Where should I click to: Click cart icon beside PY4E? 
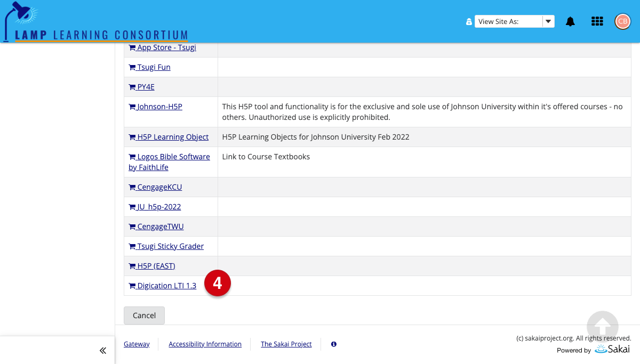132,87
